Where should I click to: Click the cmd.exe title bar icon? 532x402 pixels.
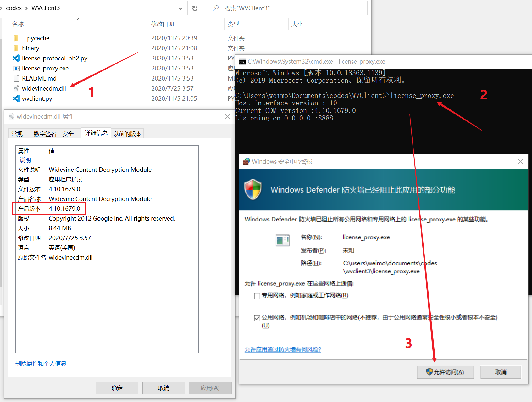[x=242, y=62]
